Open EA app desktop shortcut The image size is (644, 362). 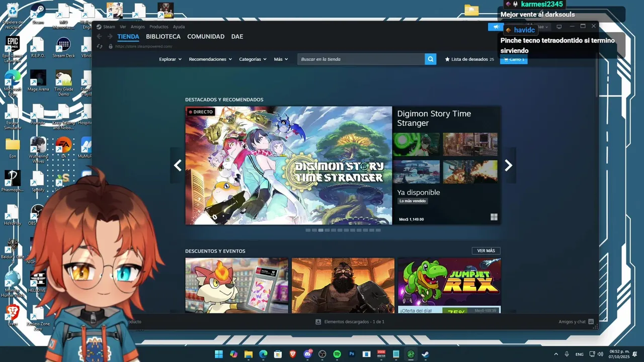click(x=63, y=148)
